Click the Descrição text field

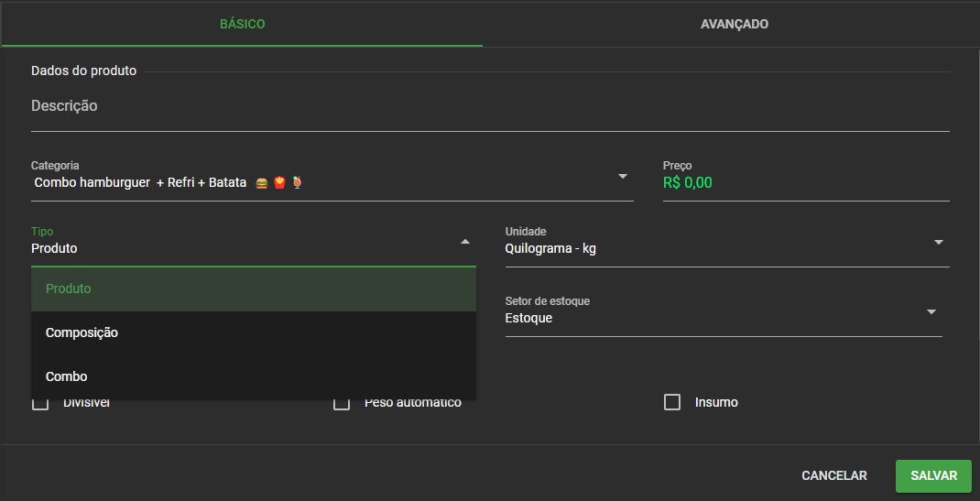click(490, 107)
